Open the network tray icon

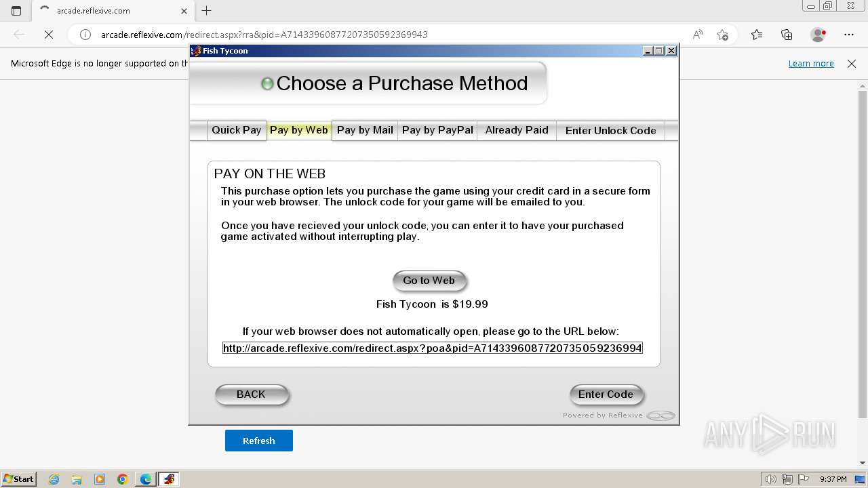(x=787, y=479)
